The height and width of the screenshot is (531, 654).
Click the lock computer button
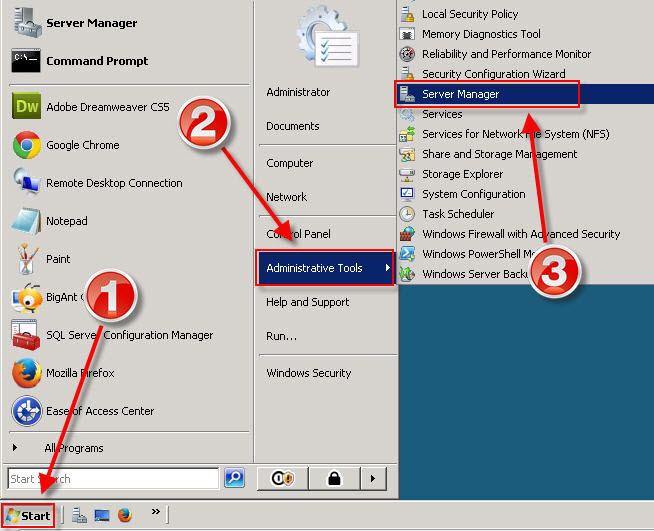[334, 478]
